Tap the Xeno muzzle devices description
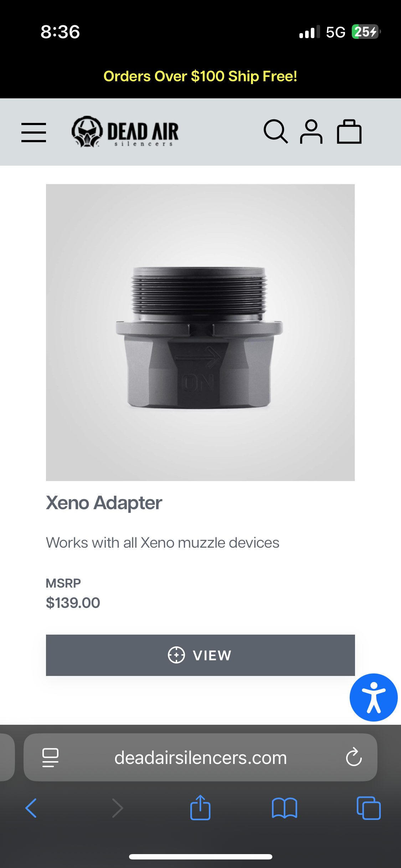The height and width of the screenshot is (868, 401). pyautogui.click(x=163, y=543)
